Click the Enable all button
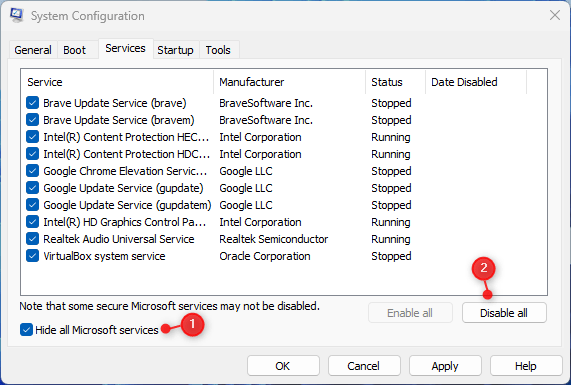Screen dimensions: 571x385 coord(410,313)
